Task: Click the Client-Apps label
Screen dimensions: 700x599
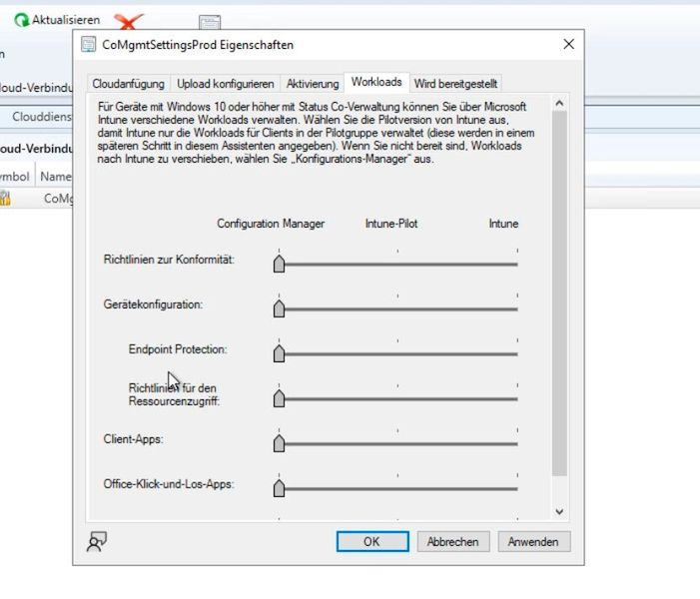Action: tap(134, 439)
